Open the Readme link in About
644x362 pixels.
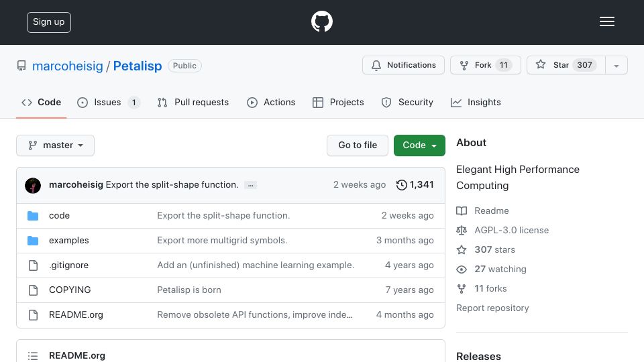[x=492, y=211]
